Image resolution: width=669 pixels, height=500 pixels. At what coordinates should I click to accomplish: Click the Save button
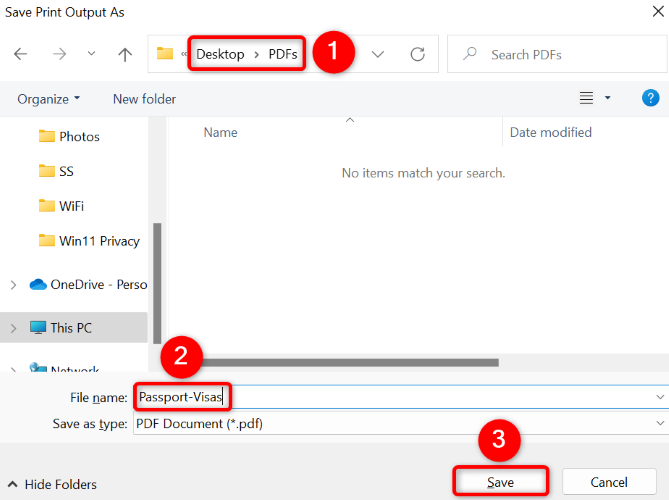pyautogui.click(x=500, y=482)
